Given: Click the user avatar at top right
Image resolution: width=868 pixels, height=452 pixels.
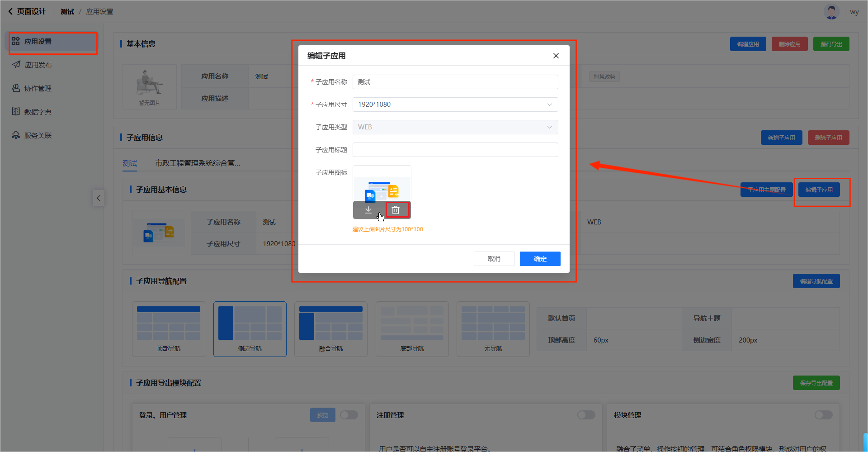Looking at the screenshot, I should point(831,12).
